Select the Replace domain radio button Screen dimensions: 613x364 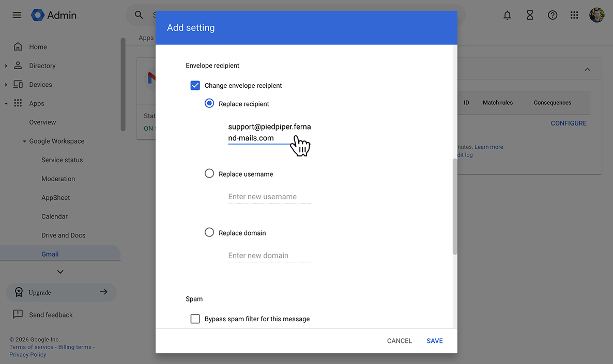(x=209, y=232)
